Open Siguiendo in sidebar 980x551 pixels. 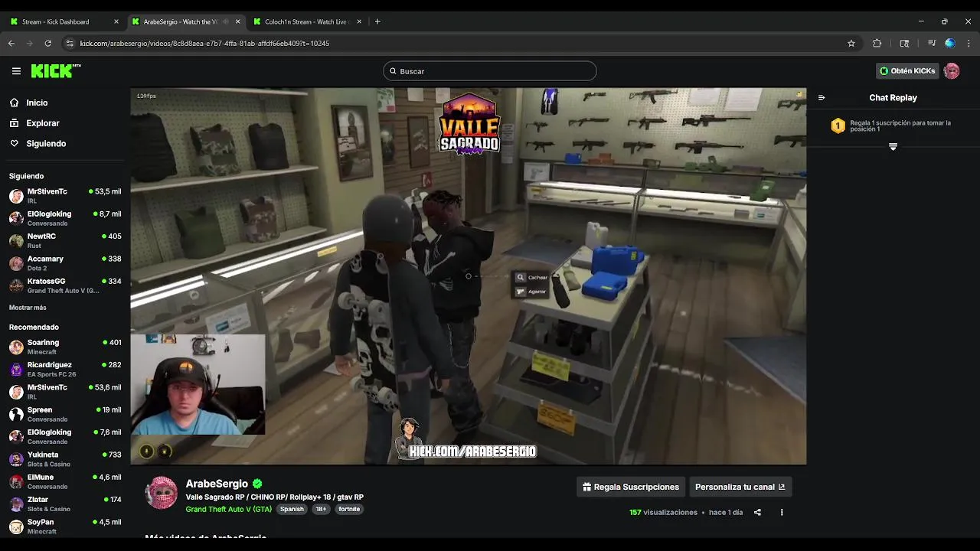click(x=46, y=144)
